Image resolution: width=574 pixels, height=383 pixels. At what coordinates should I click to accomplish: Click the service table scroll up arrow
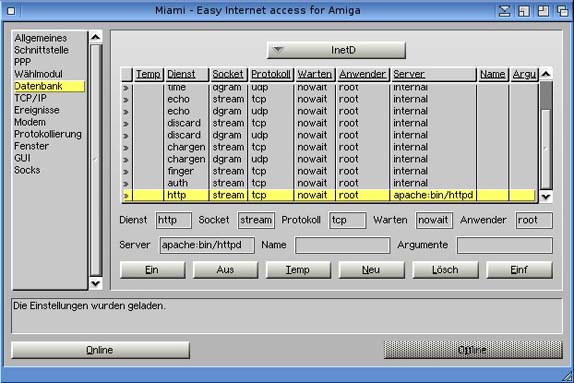pyautogui.click(x=546, y=74)
